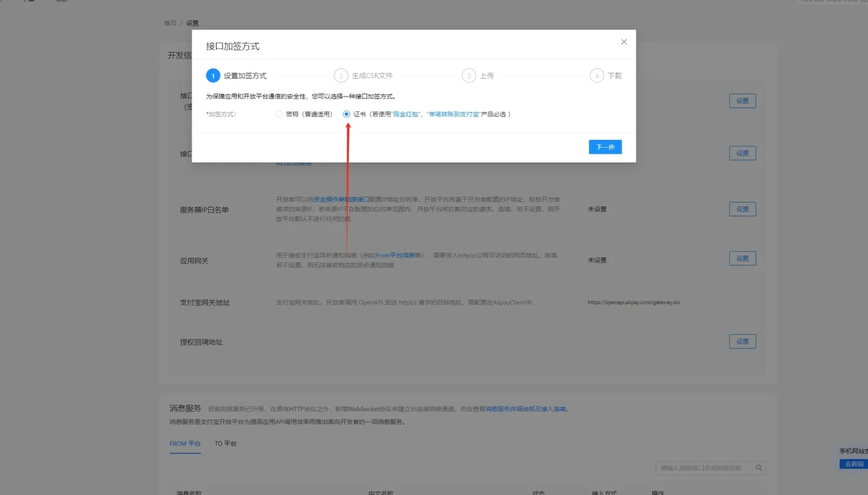Open the 资金操作类敏感接口 link
This screenshot has width=868, height=495.
[x=341, y=199]
